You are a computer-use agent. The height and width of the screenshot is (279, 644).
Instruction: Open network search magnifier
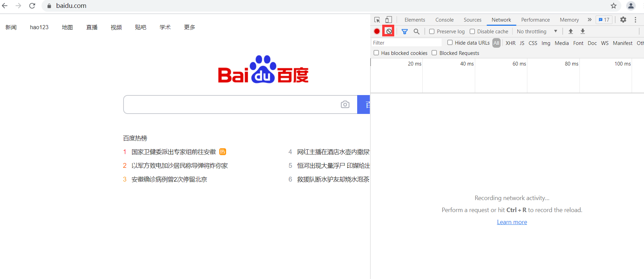pyautogui.click(x=417, y=32)
